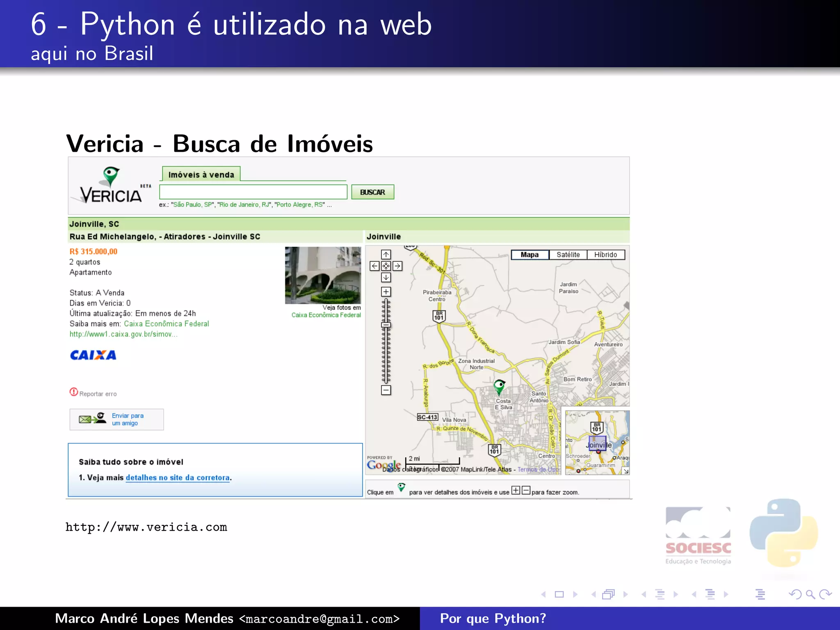Jump to previous subsection arrow

pos(644,594)
